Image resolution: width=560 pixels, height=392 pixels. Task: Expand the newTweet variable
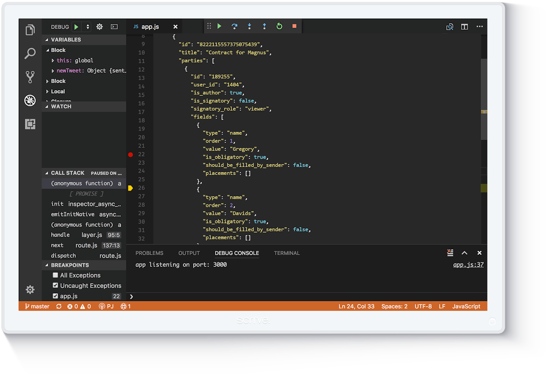click(x=53, y=71)
